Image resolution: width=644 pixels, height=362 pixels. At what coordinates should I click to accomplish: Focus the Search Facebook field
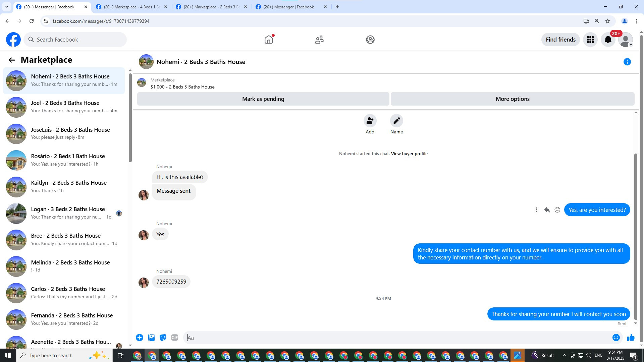75,40
